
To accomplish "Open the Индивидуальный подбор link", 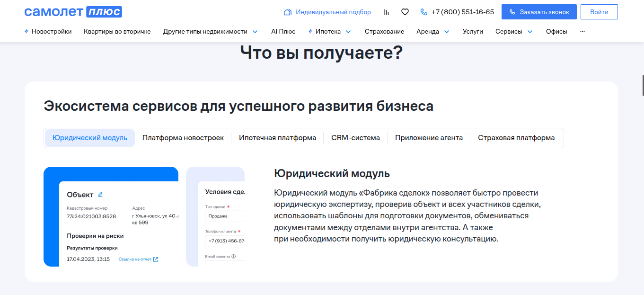I will [x=334, y=12].
